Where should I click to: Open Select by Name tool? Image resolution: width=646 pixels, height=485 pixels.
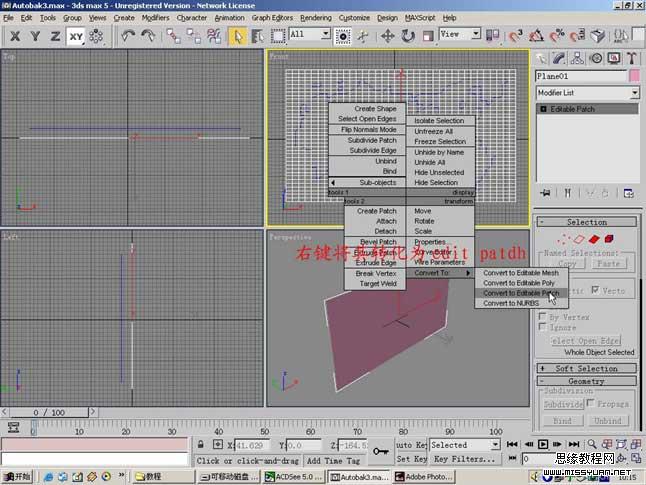point(258,36)
